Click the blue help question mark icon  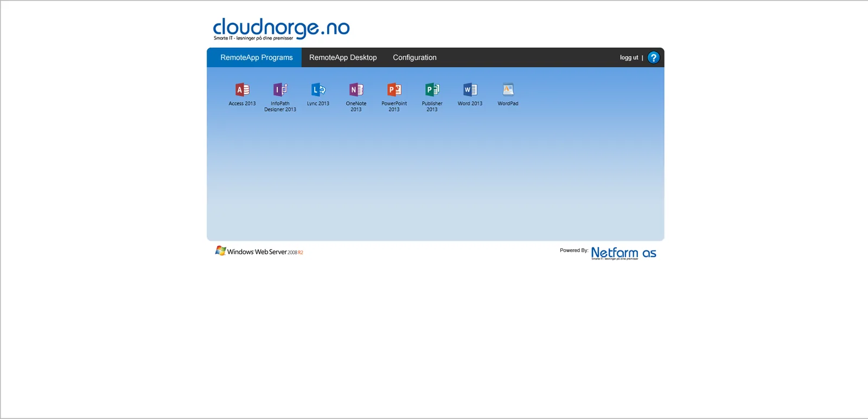[654, 57]
